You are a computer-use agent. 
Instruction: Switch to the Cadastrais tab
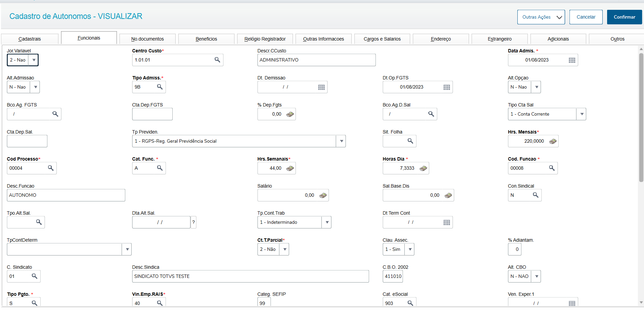click(x=30, y=39)
